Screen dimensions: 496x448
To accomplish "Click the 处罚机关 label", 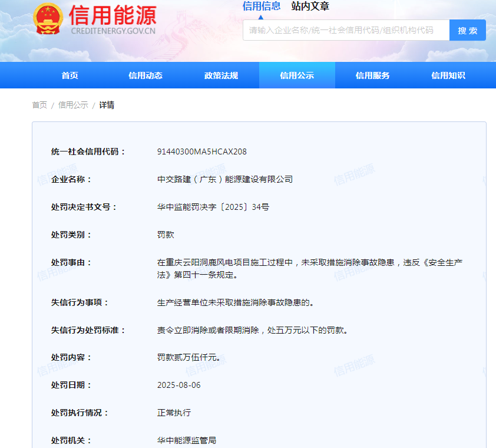I will [x=71, y=440].
